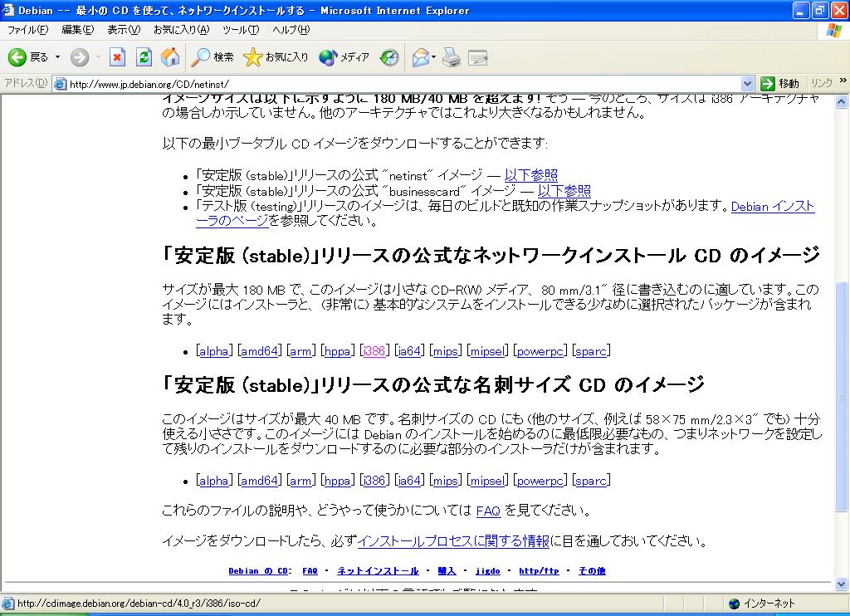Stop loading with the red X icon
The height and width of the screenshot is (616, 850).
coord(117,57)
